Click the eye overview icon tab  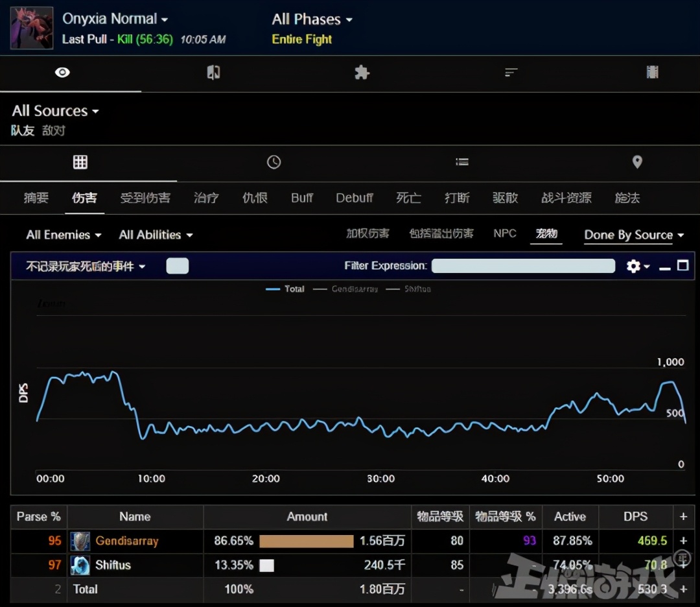click(62, 73)
